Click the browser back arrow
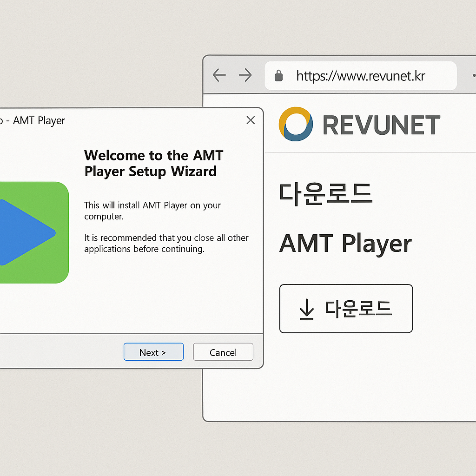The image size is (476, 476). [219, 75]
